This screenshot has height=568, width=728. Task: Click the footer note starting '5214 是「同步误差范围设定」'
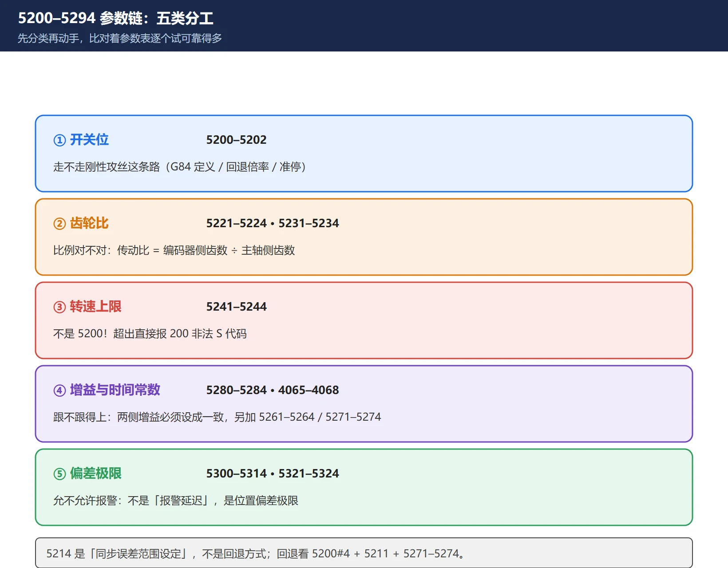[256, 553]
